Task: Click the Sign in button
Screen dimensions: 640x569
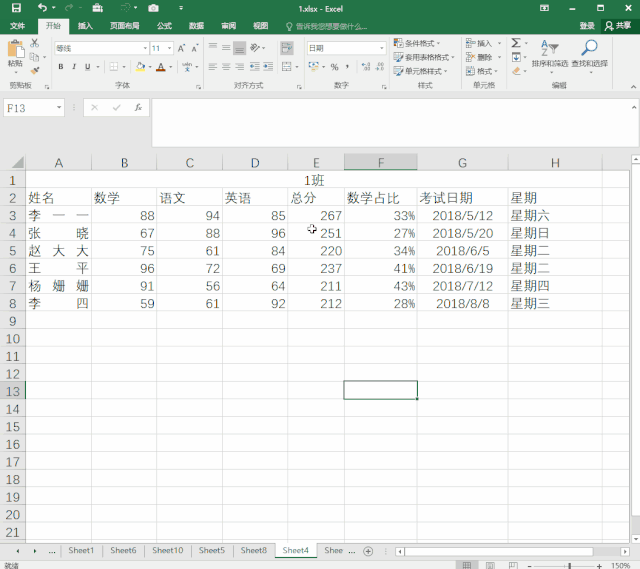Action: coord(587,26)
